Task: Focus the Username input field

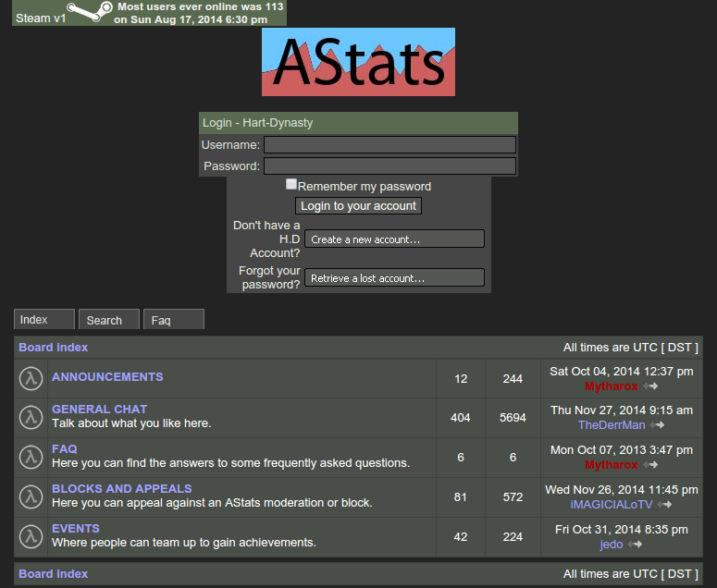Action: tap(389, 145)
